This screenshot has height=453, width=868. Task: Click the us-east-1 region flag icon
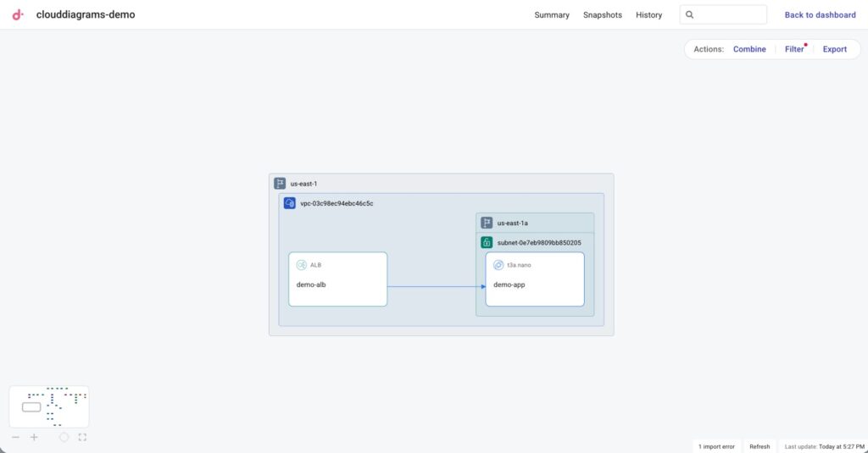coord(280,183)
